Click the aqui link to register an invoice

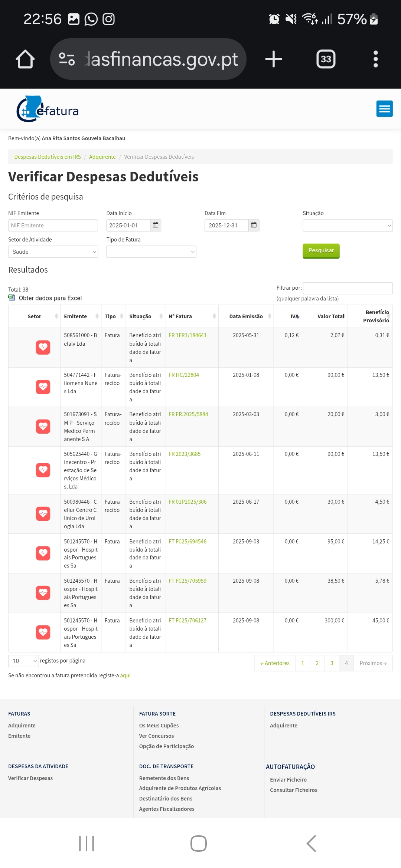point(125,675)
